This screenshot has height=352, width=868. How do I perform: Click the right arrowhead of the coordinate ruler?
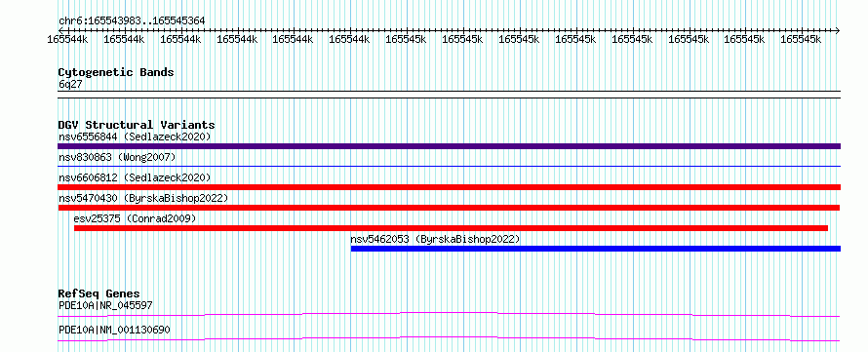tap(838, 30)
